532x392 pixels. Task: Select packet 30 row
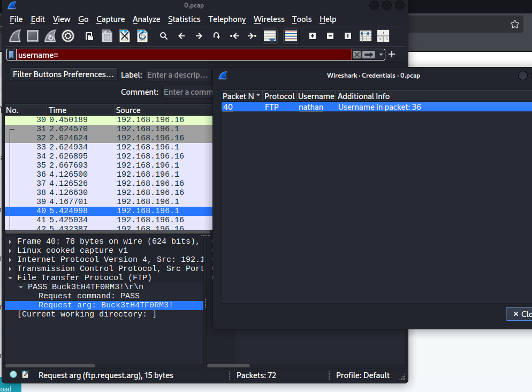(109, 120)
